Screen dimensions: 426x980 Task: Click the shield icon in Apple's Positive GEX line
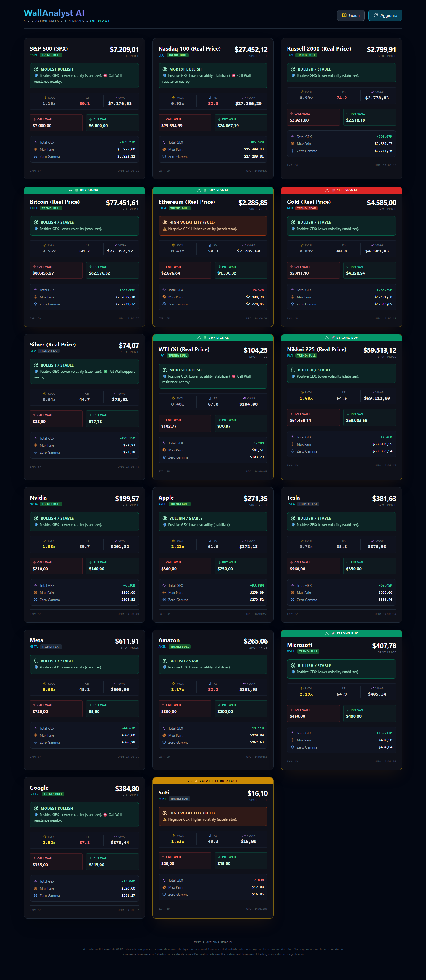165,525
